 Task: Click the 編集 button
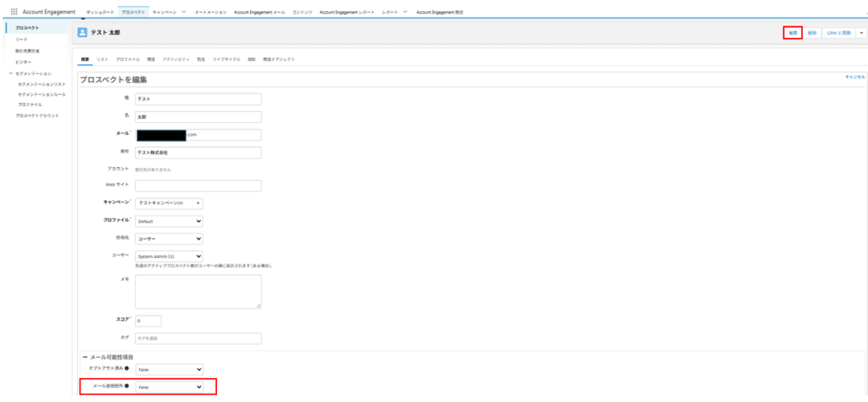click(793, 33)
